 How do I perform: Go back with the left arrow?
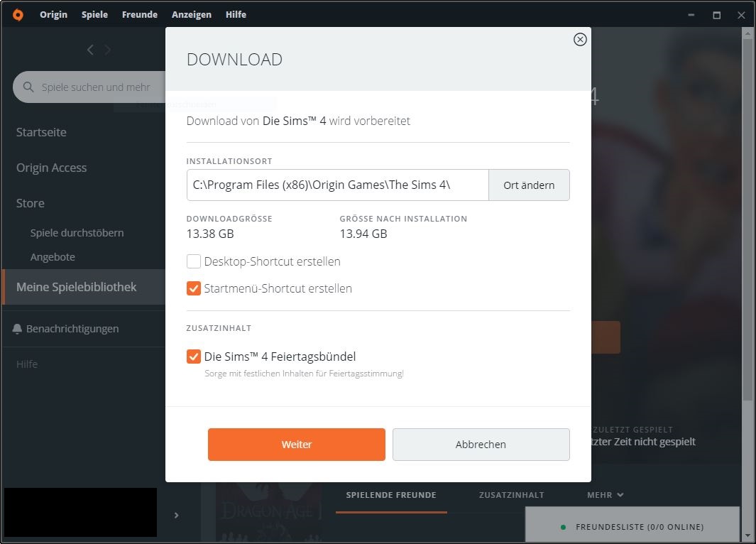pyautogui.click(x=90, y=50)
